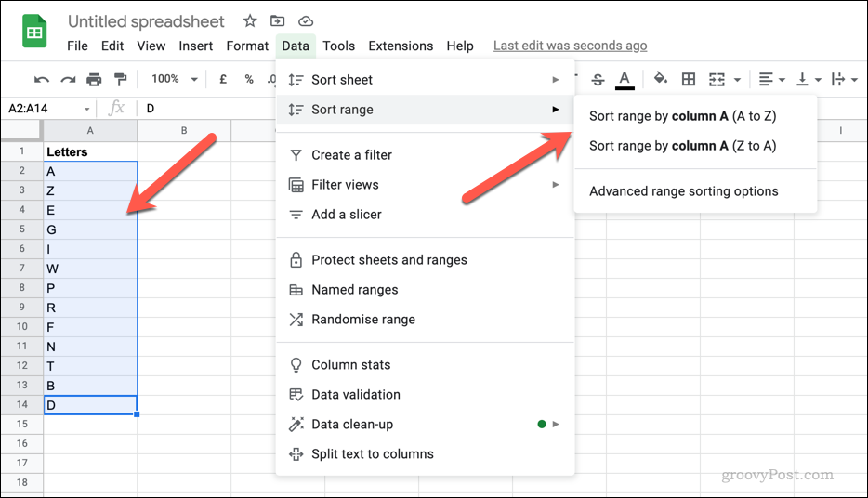The image size is (868, 498).
Task: Toggle strikethrough formatting
Action: pos(598,80)
